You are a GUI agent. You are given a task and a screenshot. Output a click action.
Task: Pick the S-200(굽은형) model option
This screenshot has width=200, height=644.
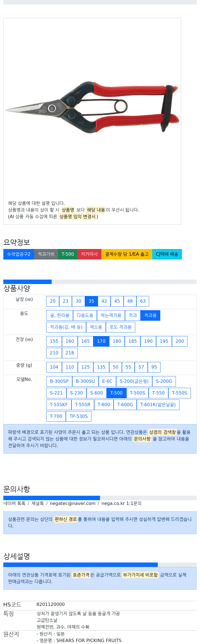coord(134,381)
